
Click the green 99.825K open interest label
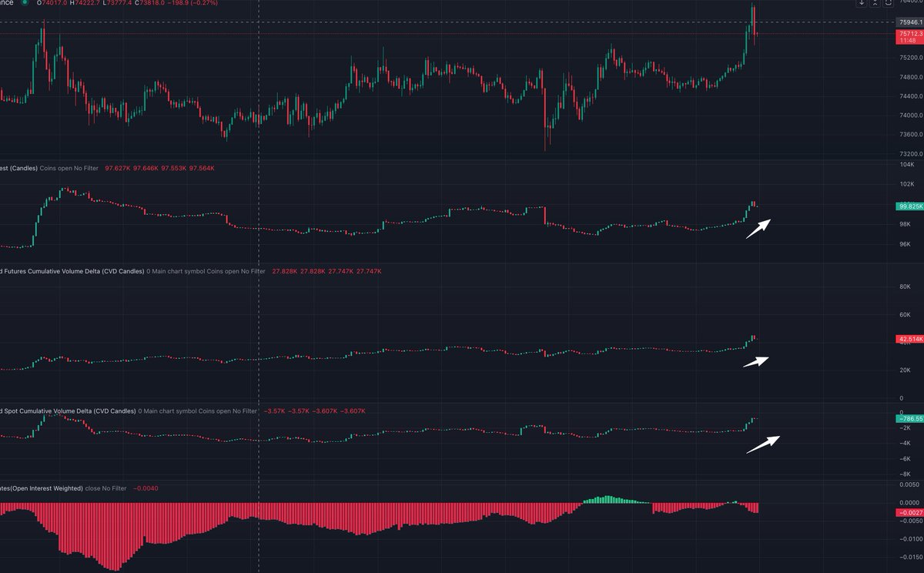909,206
